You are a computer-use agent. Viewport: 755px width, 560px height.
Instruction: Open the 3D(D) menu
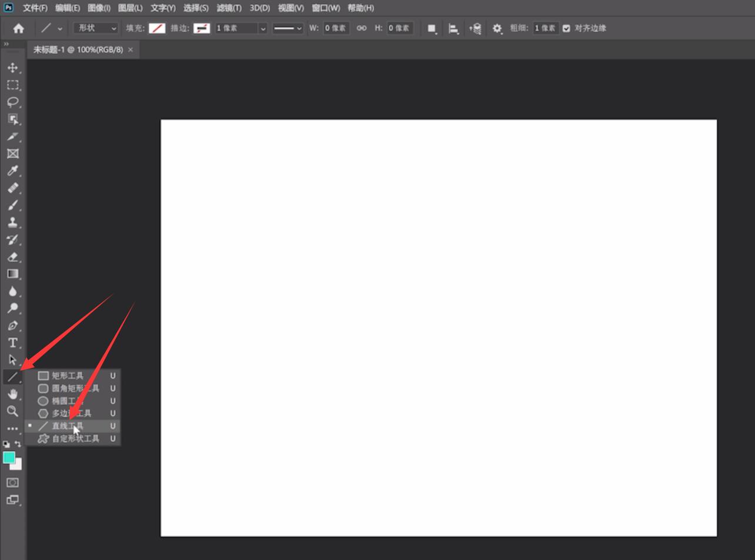click(x=259, y=8)
